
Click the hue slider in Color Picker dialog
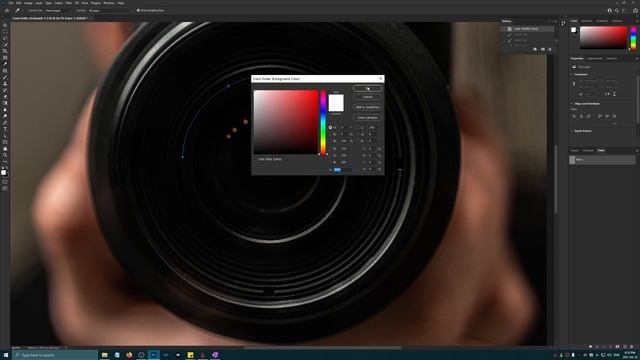click(323, 122)
